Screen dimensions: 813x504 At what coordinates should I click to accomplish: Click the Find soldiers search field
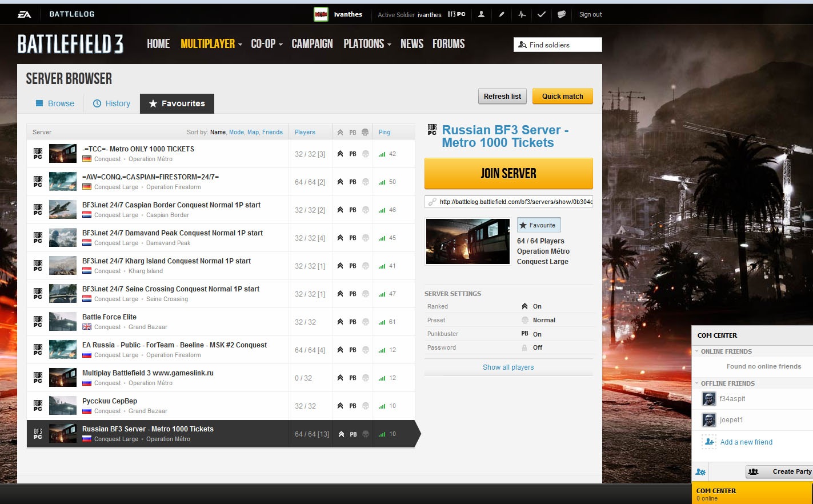point(557,45)
